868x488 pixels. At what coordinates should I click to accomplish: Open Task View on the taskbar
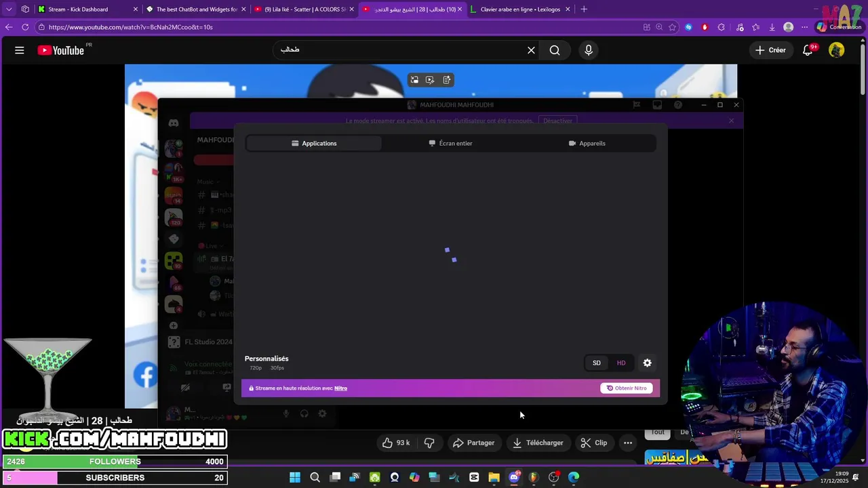(335, 477)
